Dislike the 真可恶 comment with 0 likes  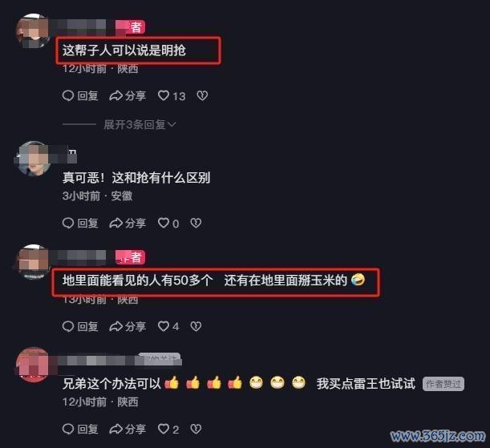point(196,223)
